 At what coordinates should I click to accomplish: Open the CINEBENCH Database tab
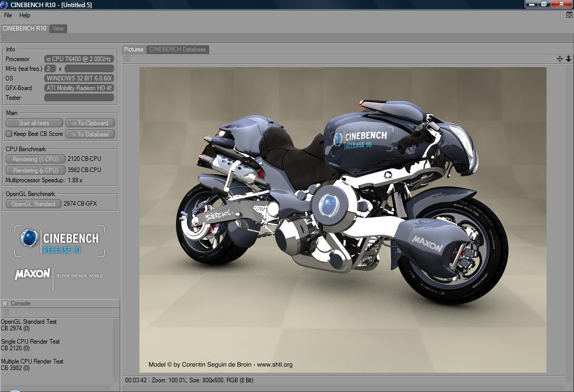pos(178,49)
